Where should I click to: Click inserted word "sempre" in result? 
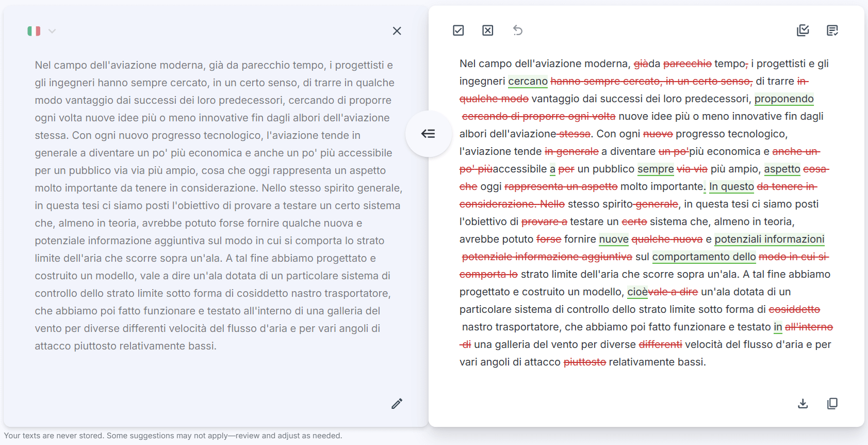pos(656,169)
